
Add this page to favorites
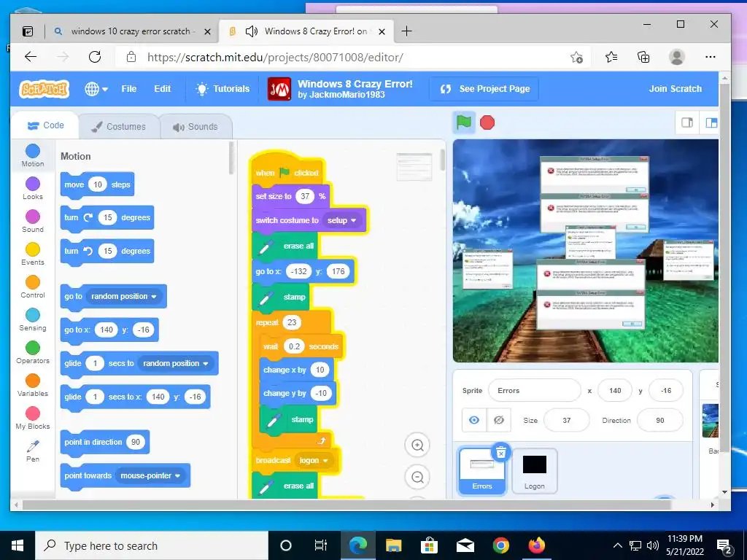(576, 58)
